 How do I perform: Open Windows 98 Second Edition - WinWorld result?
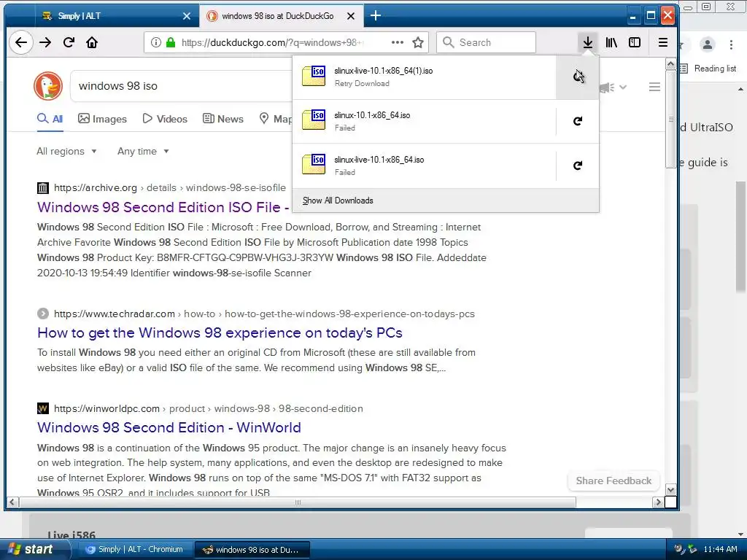169,427
